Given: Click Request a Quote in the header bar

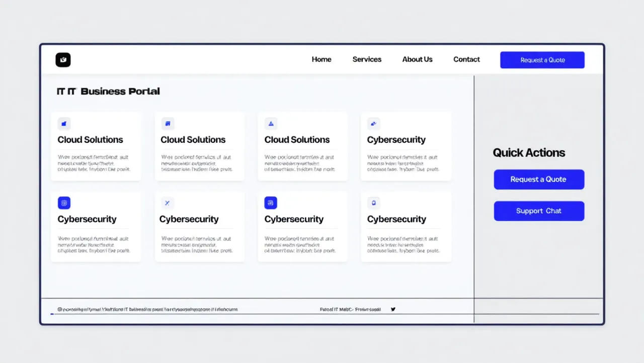Looking at the screenshot, I should click(x=542, y=60).
